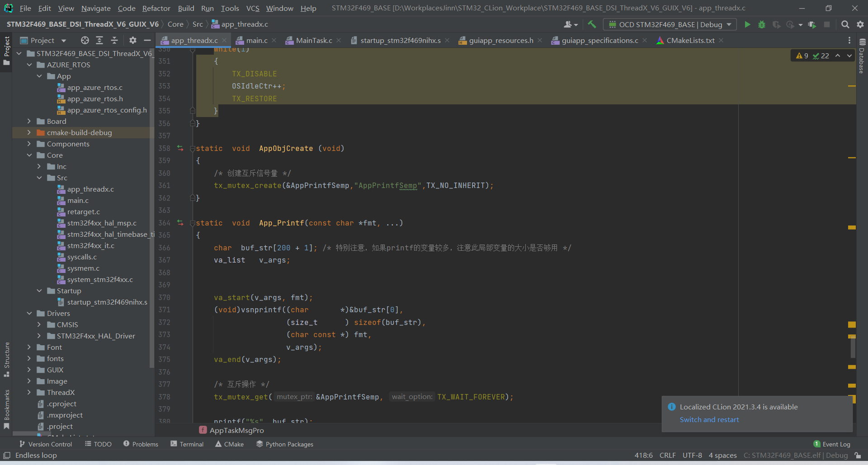
Task: Change CRLF line separator setting
Action: pyautogui.click(x=667, y=456)
